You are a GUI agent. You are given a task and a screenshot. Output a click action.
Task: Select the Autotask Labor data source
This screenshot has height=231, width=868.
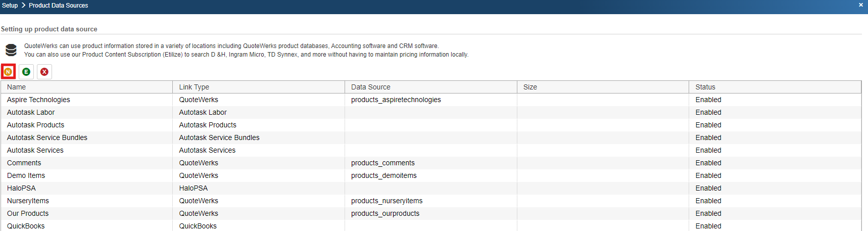click(31, 112)
